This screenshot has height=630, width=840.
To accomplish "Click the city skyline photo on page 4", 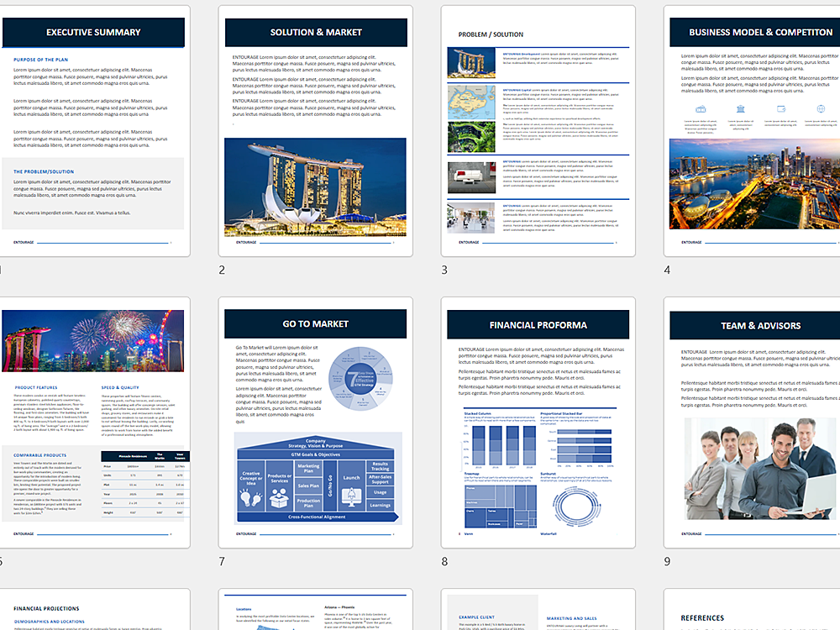I will (755, 184).
